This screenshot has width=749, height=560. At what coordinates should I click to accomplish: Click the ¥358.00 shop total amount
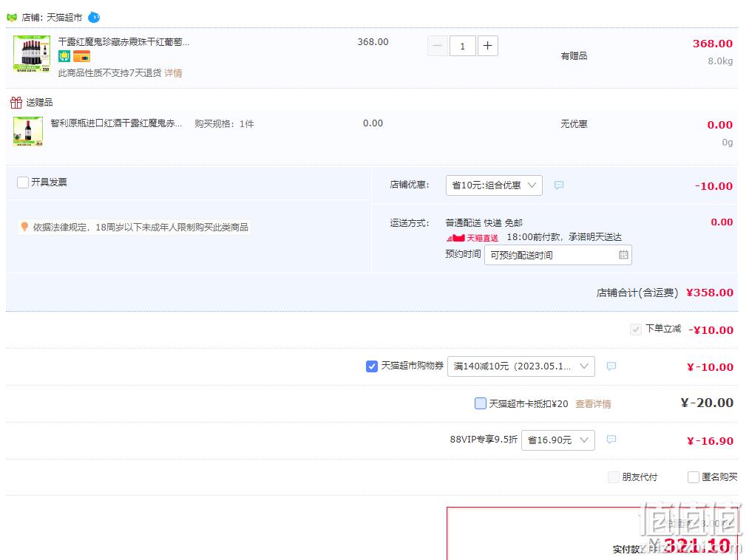pos(709,293)
